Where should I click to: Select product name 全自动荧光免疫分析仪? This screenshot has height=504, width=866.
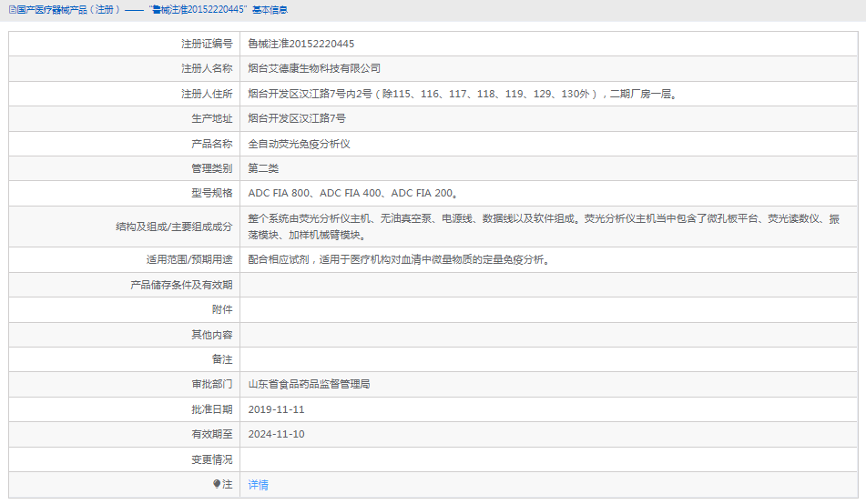click(x=299, y=144)
